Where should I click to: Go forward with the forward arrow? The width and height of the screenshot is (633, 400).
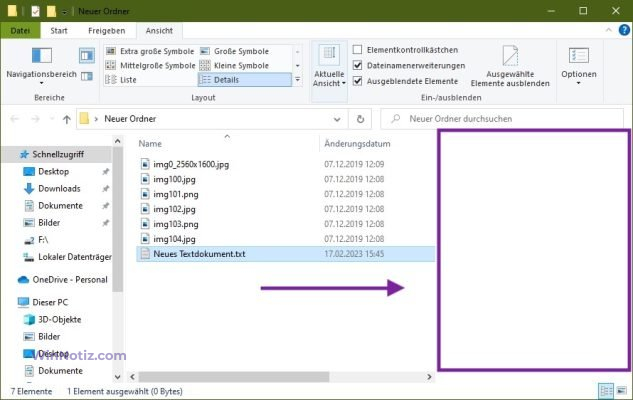pos(36,119)
